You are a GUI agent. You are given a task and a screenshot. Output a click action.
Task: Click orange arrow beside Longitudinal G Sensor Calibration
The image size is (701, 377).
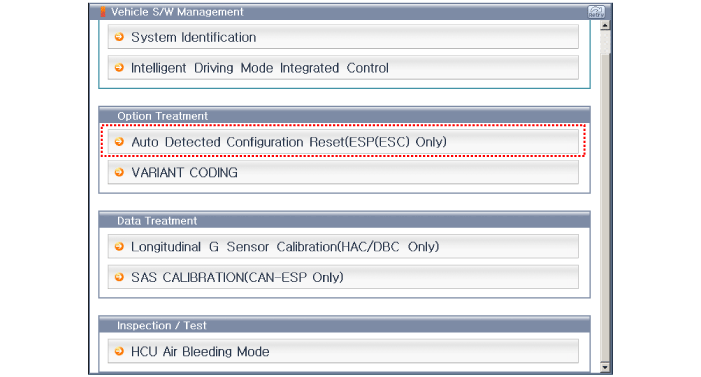point(119,246)
